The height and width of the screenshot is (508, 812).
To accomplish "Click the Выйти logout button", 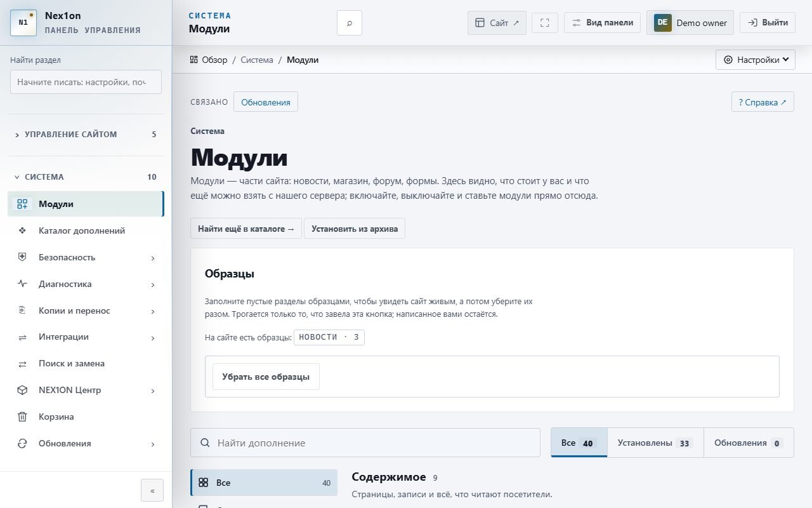I will 768,23.
